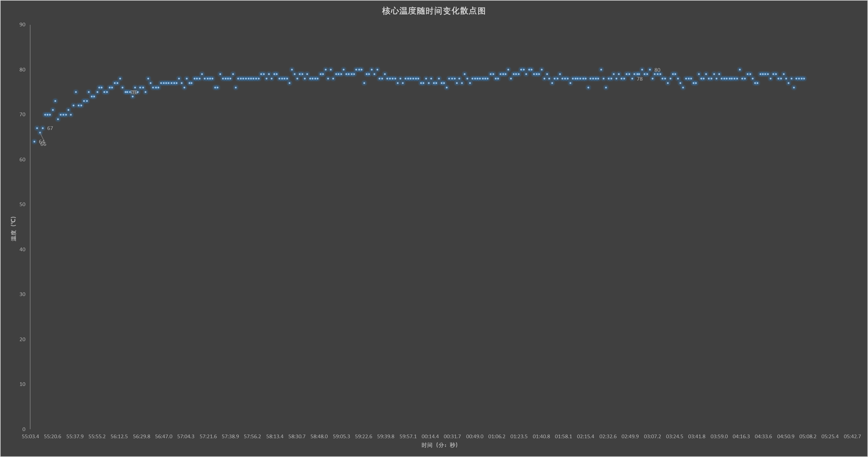868x457 pixels.
Task: Click the y-axis tick label 0
Action: (24, 429)
